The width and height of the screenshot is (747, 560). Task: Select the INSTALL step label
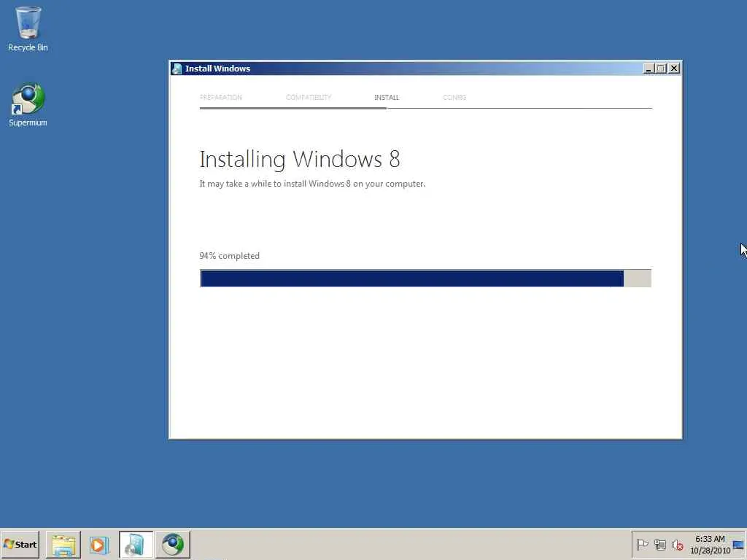pos(387,97)
